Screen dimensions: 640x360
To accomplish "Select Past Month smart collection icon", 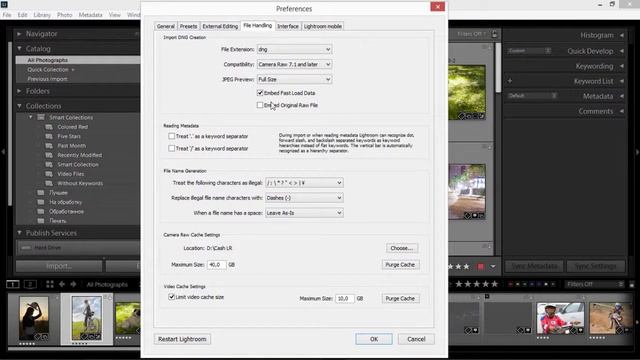I will [49, 146].
